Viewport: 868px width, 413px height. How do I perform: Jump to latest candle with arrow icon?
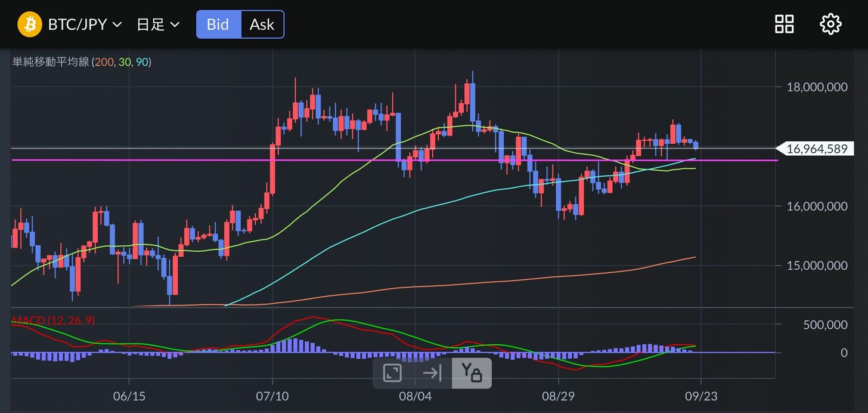[x=432, y=374]
